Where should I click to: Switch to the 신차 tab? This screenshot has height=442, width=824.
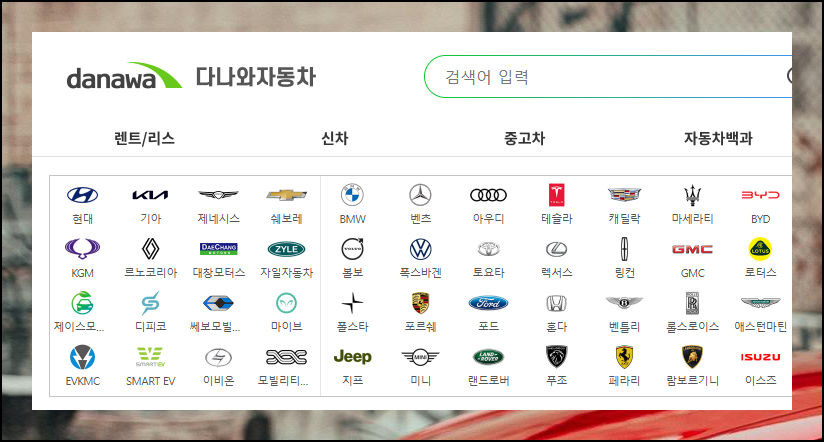tap(335, 138)
